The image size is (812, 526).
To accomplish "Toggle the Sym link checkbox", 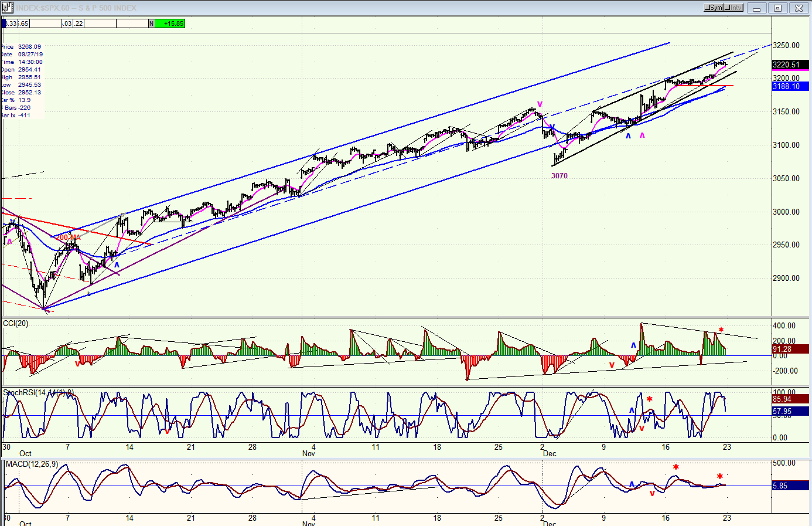I will pyautogui.click(x=714, y=8).
